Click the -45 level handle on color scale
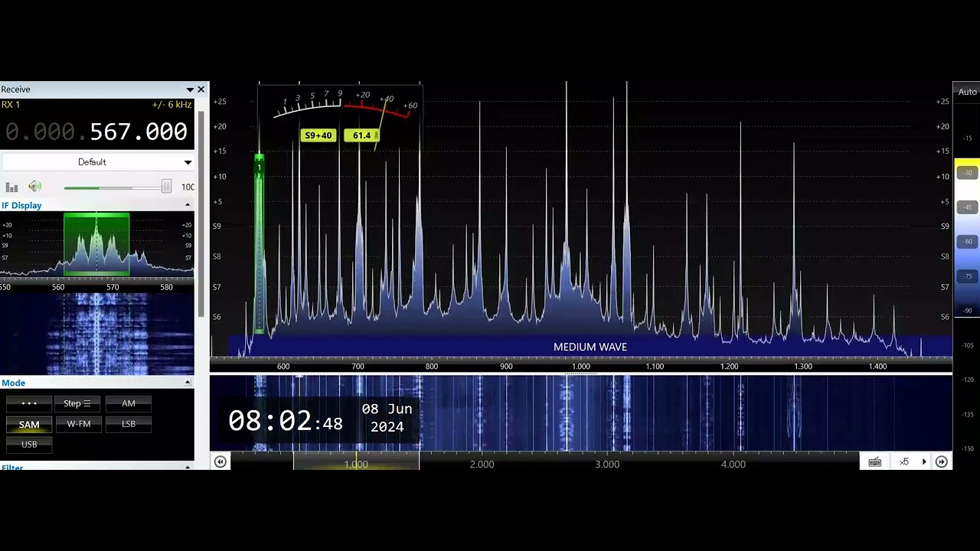This screenshot has width=980, height=551. [968, 207]
